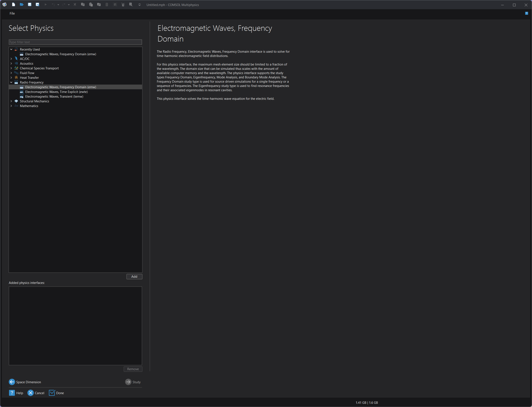Click the Cancel X icon
This screenshot has height=407, width=532.
31,393
